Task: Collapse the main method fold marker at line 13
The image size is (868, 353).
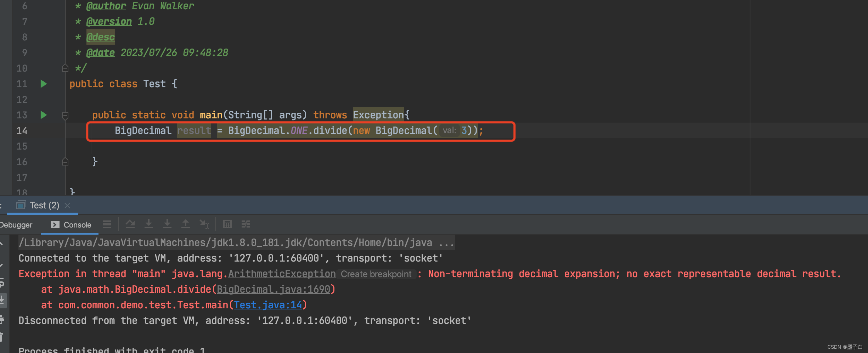Action: (x=65, y=115)
